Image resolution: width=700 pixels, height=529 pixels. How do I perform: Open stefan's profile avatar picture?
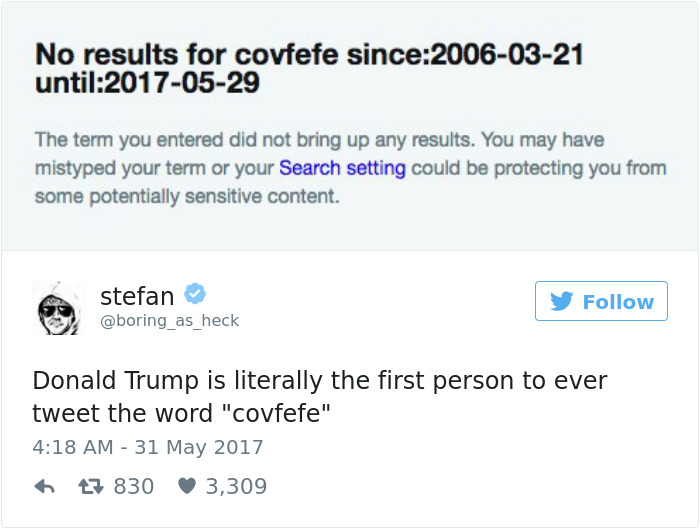click(x=57, y=308)
